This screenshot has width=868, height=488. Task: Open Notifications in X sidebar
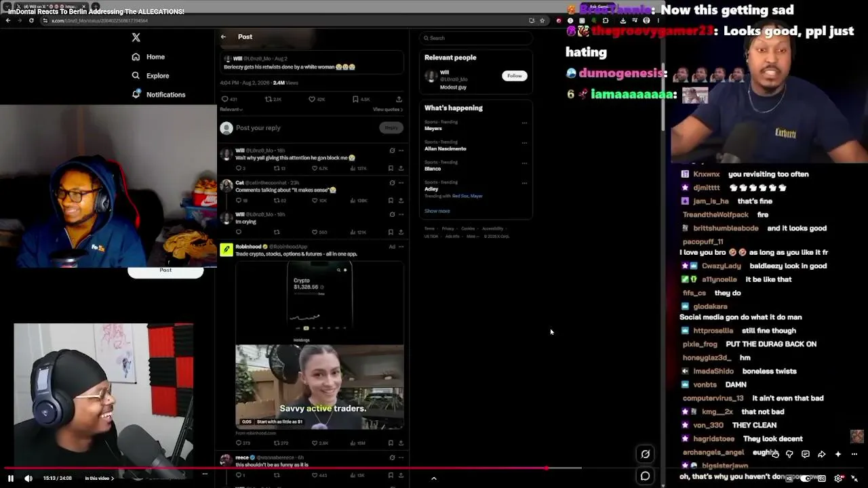[x=159, y=95]
